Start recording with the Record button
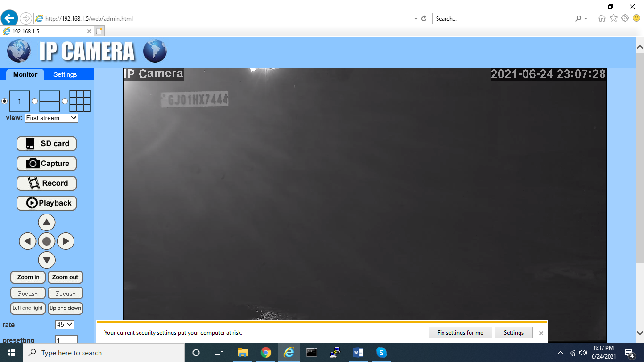The image size is (644, 362). click(x=47, y=183)
